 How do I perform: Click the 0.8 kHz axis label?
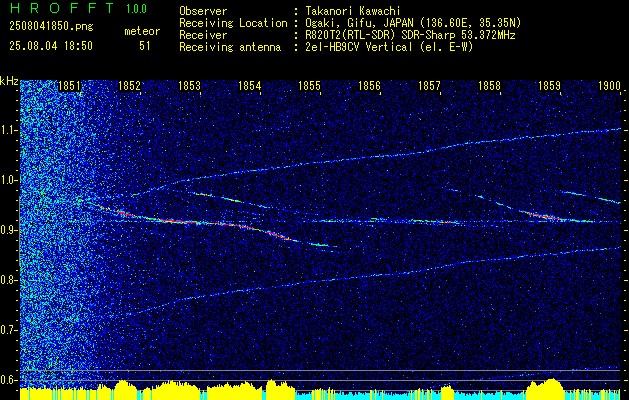pyautogui.click(x=9, y=280)
